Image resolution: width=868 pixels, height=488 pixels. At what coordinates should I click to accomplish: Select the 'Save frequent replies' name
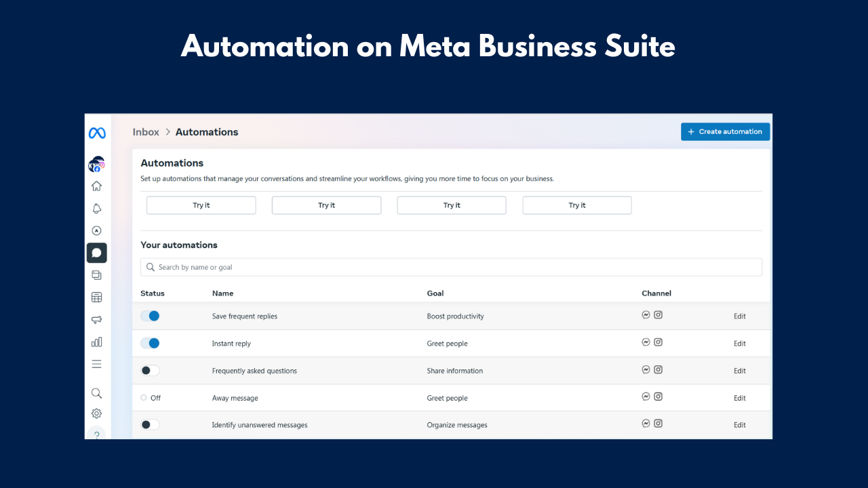[245, 317]
